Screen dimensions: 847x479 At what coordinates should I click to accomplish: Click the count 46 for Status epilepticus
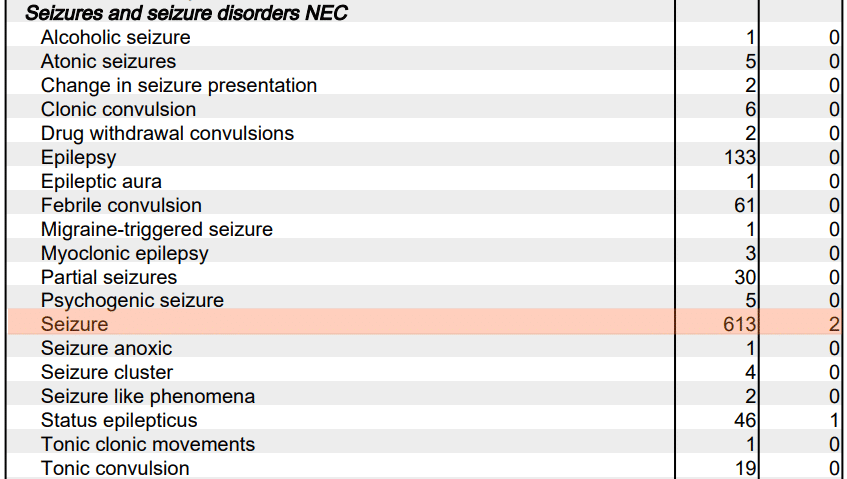tap(745, 420)
